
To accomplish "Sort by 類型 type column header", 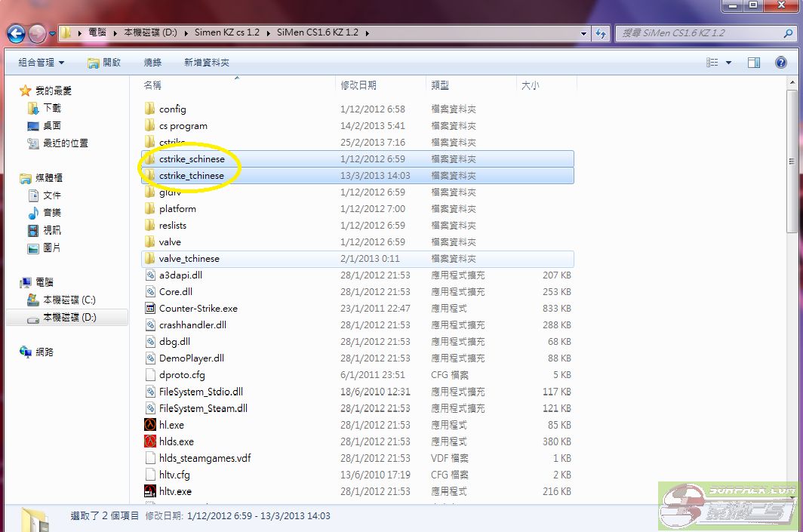I will [440, 85].
